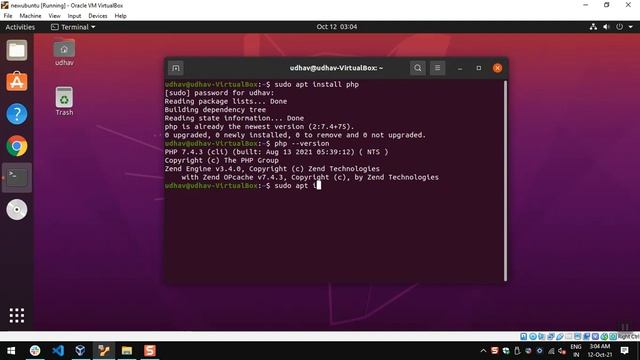Open the Windows notification center icon

624,351
